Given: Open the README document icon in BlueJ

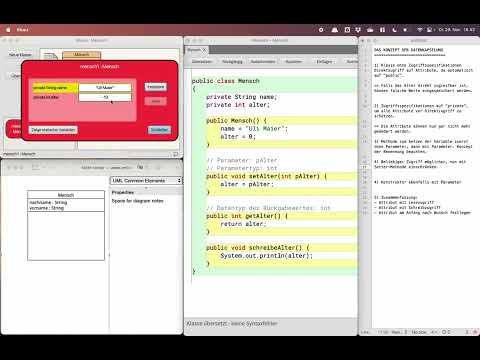Looking at the screenshot, I should [x=50, y=56].
